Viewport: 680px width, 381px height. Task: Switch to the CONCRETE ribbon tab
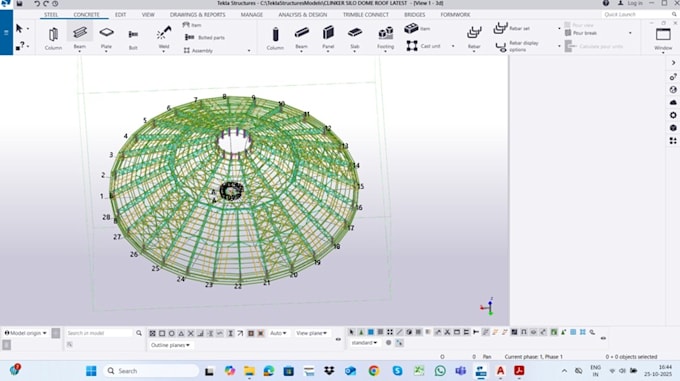(86, 15)
